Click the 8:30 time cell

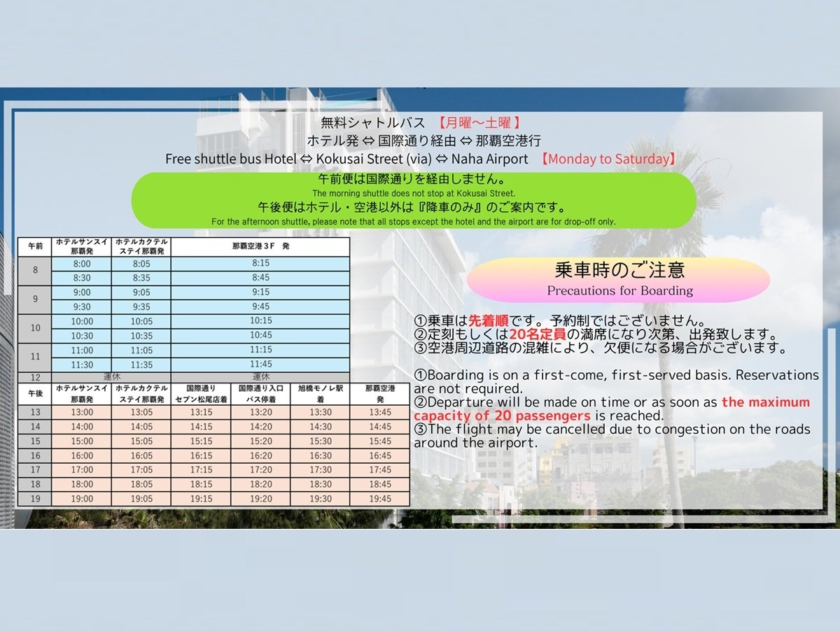coord(82,278)
